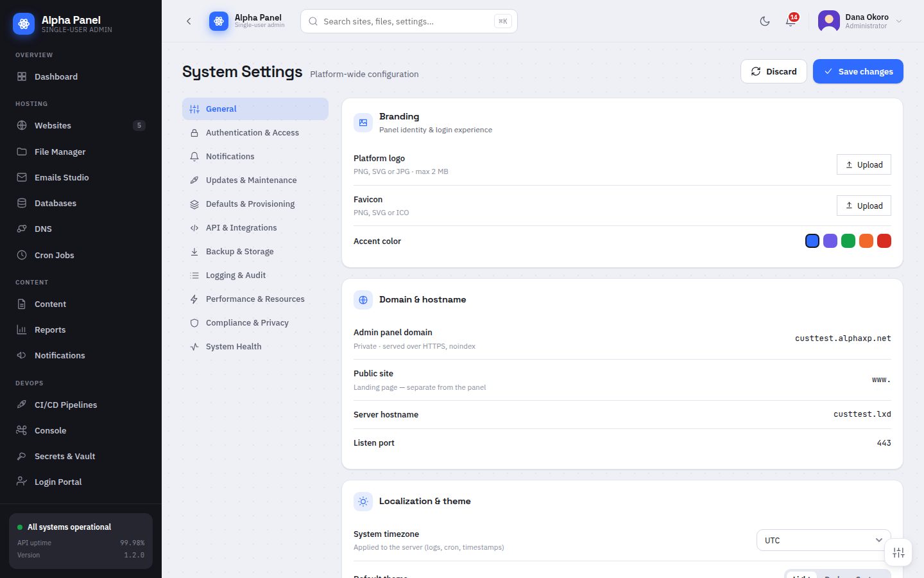Pick the green accent color
The width and height of the screenshot is (924, 578).
click(848, 241)
